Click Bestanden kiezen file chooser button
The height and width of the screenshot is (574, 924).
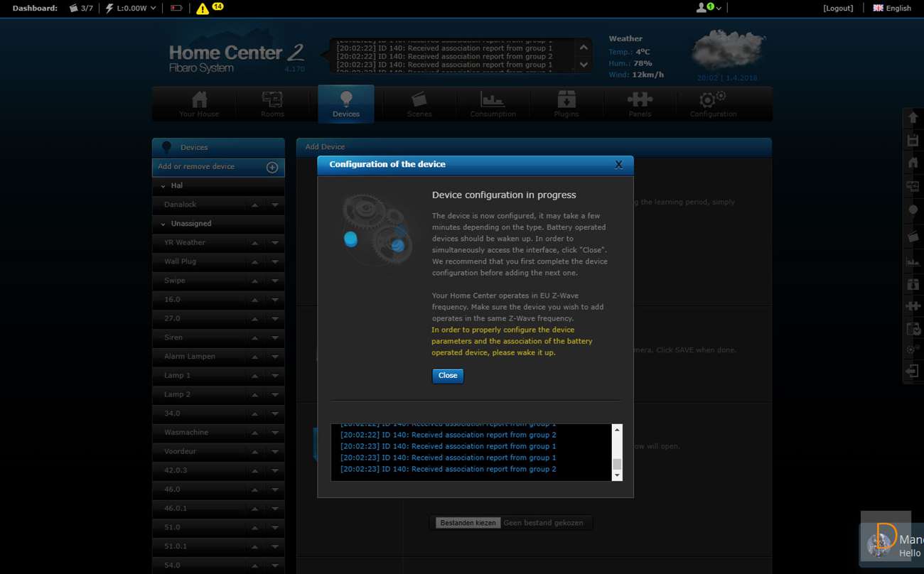467,523
